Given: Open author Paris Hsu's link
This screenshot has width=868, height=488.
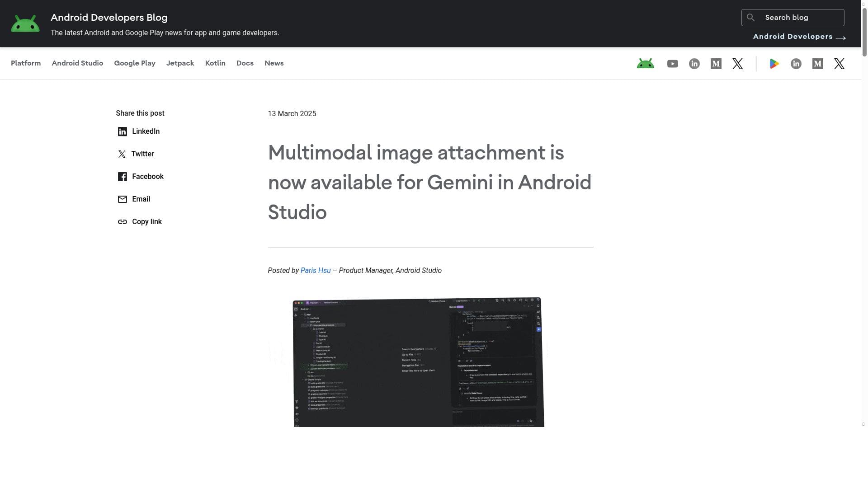Looking at the screenshot, I should click(316, 271).
